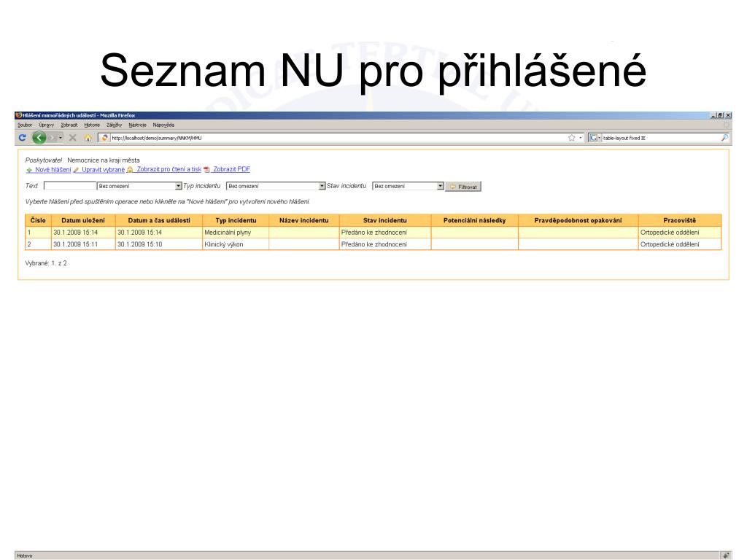This screenshot has height=560, width=747.
Task: Open the dropdown next to Text field
Action: [139, 186]
